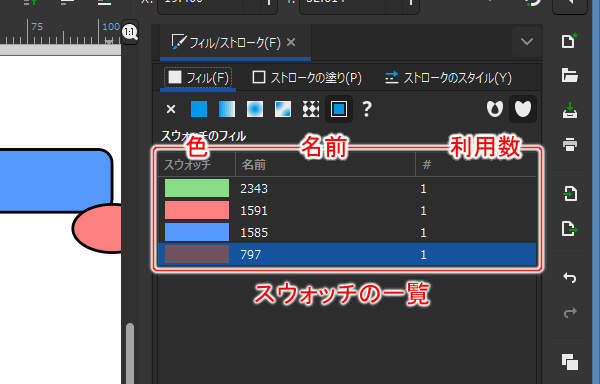Viewport: 600px width, 384px height.
Task: Set the nonzero solid heart fill rule
Action: click(x=523, y=109)
